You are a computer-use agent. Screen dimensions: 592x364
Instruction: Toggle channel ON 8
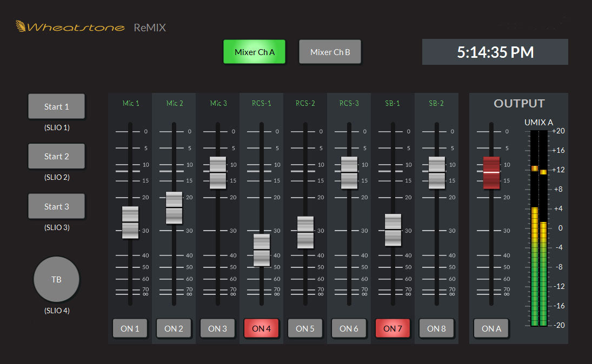(x=436, y=328)
